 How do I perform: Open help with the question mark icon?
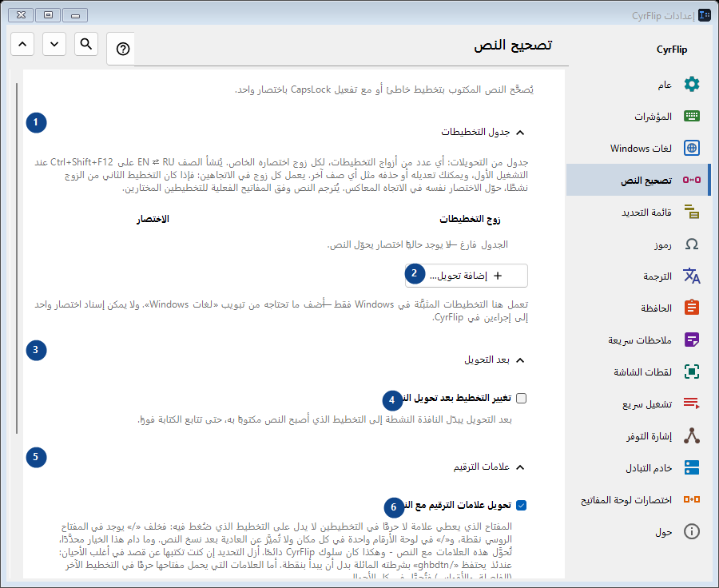[122, 49]
